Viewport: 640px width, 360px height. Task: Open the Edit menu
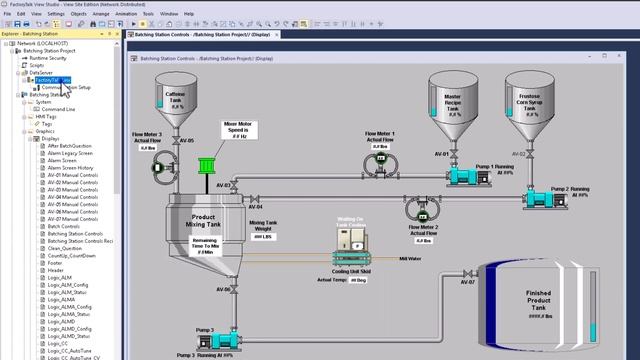(21, 14)
